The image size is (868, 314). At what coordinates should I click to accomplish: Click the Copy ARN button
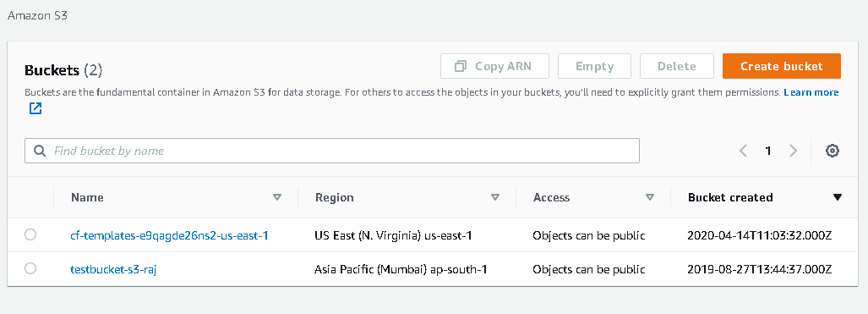tap(494, 66)
